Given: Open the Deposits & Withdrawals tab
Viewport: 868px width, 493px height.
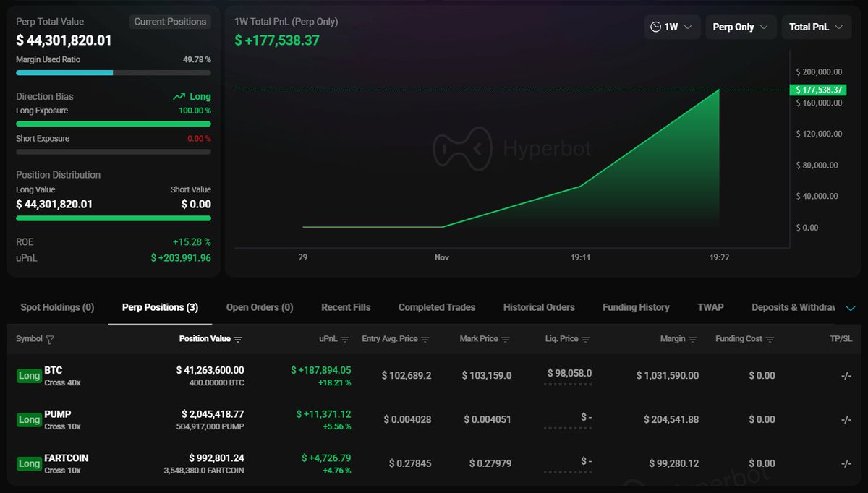Looking at the screenshot, I should [793, 307].
